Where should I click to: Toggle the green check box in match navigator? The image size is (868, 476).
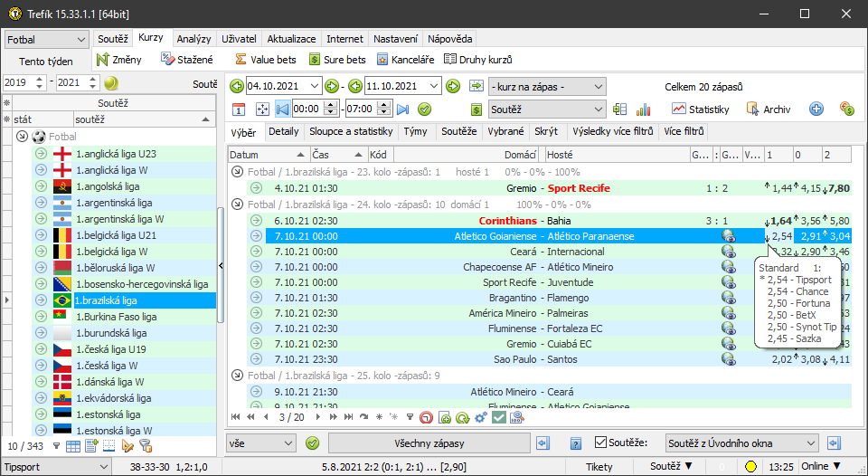(x=499, y=417)
